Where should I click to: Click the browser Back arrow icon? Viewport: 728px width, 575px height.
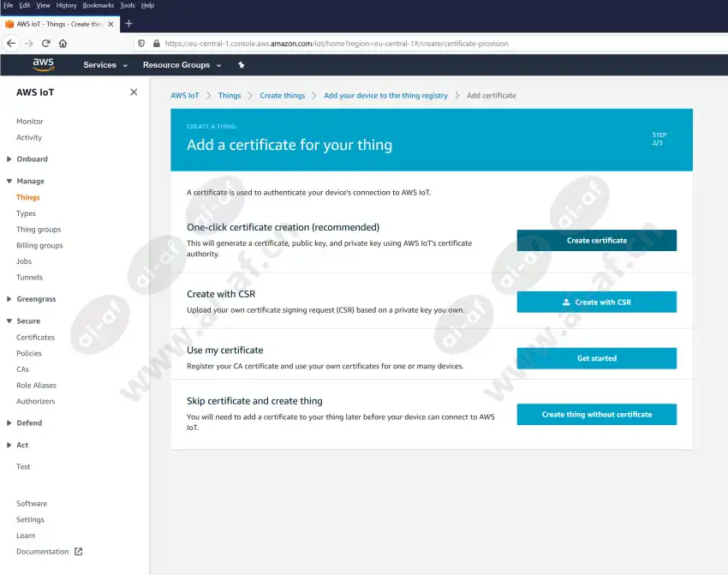tap(11, 43)
